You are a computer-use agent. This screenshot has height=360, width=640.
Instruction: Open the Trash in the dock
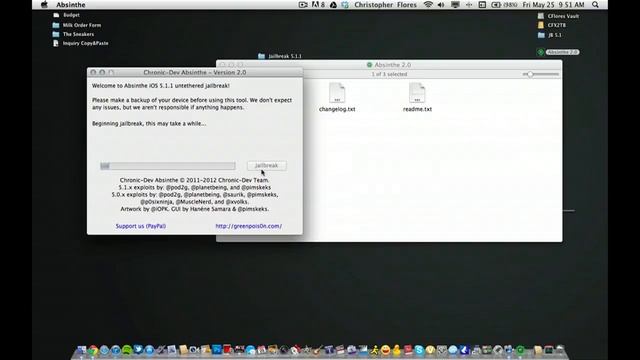(560, 349)
